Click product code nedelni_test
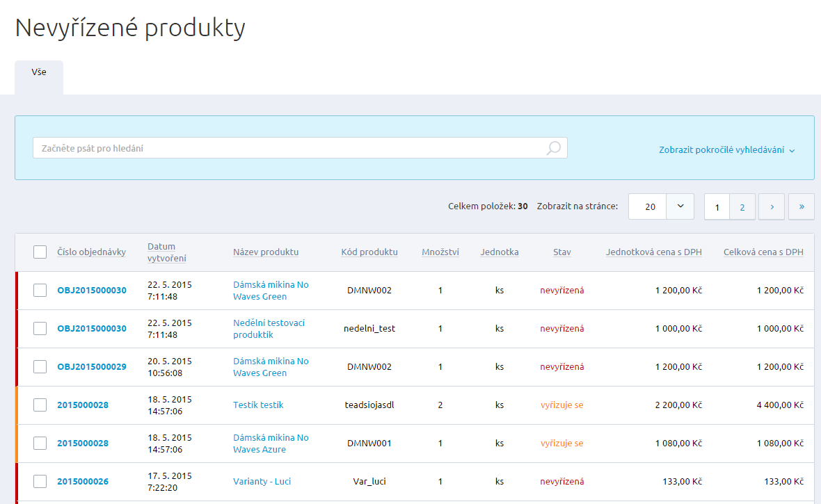This screenshot has width=821, height=504. 369,328
